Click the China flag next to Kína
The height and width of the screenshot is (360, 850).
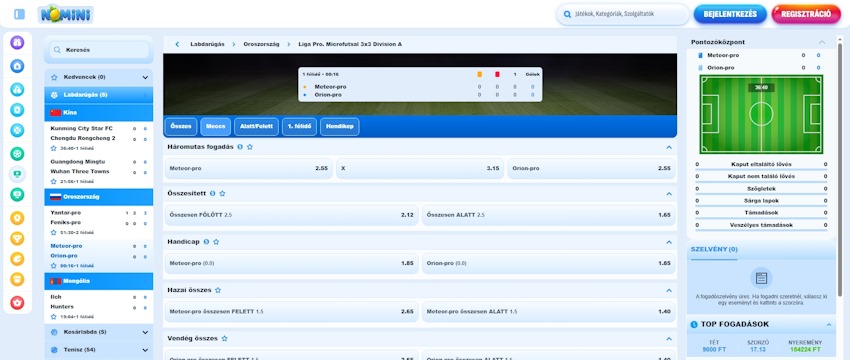[x=55, y=113]
